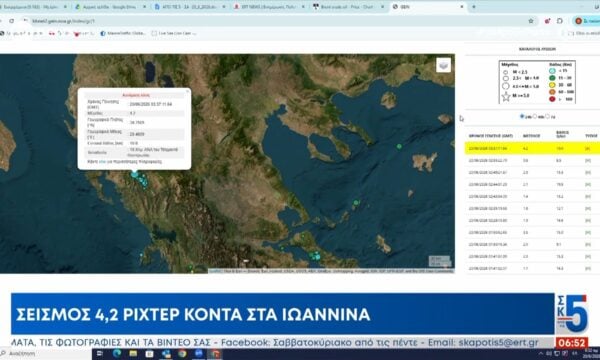Viewport: 600px width, 360px height.
Task: Click the ΤΥΠΟΣ column header
Action: 591,136
